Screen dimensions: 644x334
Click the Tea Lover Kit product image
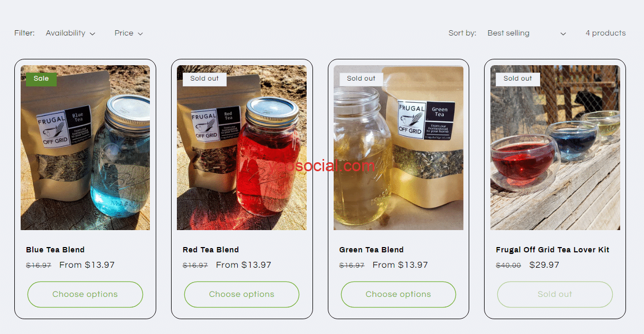pyautogui.click(x=555, y=147)
